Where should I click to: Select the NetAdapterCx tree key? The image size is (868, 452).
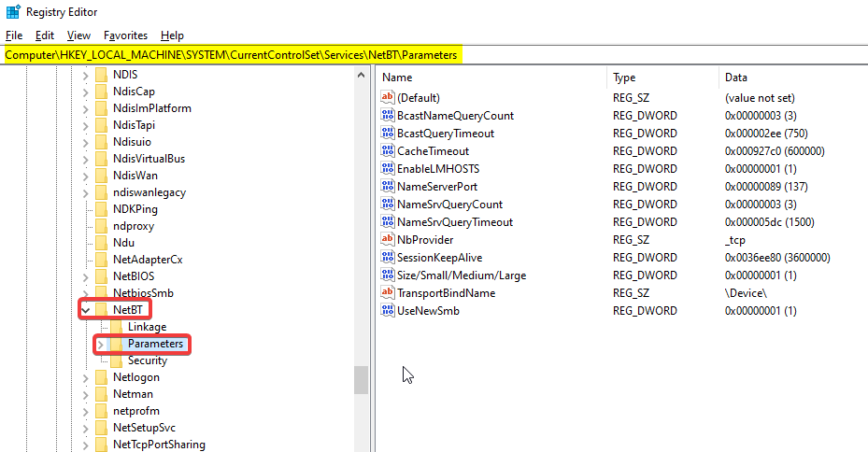(148, 260)
